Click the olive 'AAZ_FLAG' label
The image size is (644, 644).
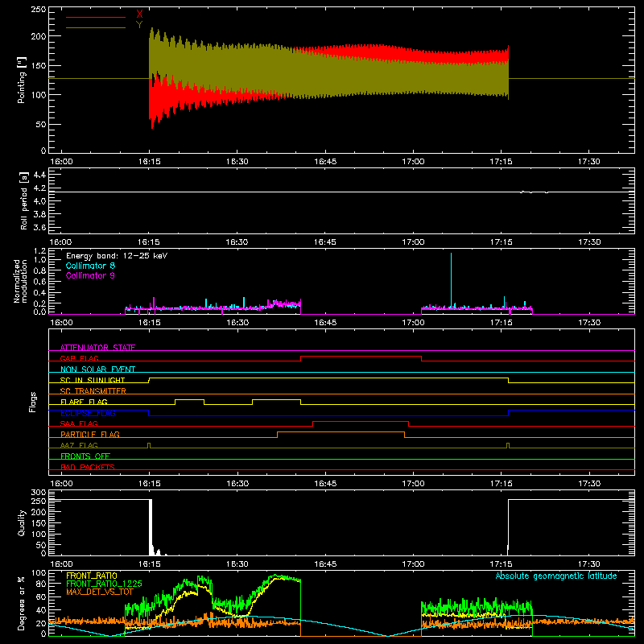[79, 445]
